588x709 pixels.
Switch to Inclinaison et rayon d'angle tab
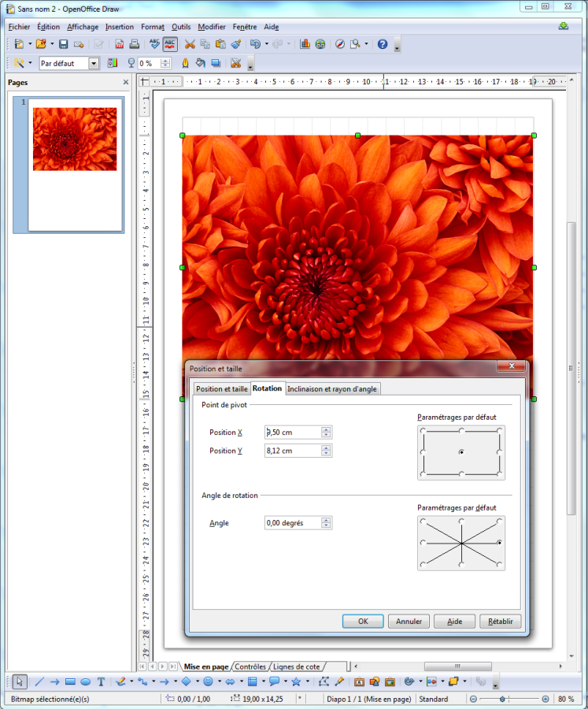pyautogui.click(x=331, y=389)
